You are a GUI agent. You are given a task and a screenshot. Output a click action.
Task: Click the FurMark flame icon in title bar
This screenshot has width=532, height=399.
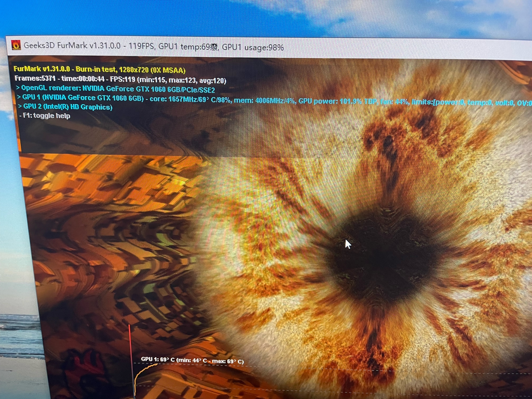(16, 45)
